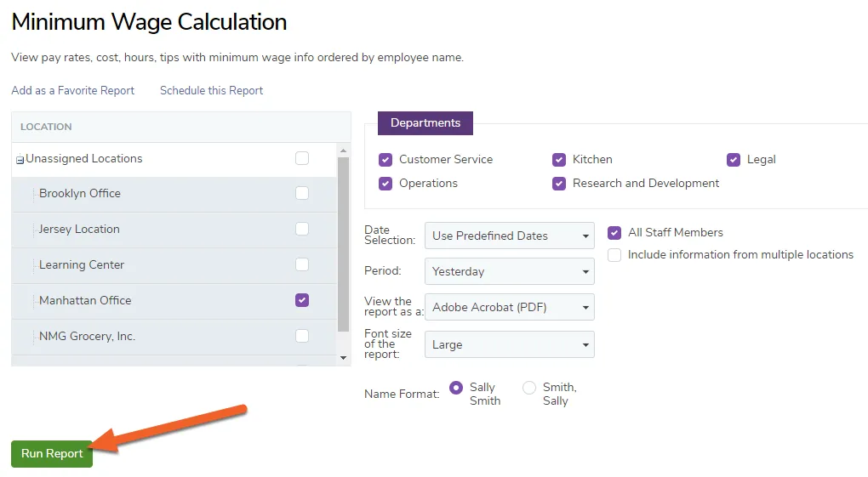Click Schedule this Report link

[x=211, y=90]
